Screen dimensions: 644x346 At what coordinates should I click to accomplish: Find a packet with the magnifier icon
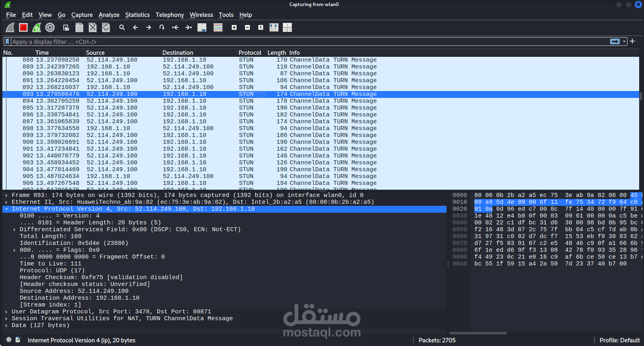point(122,27)
